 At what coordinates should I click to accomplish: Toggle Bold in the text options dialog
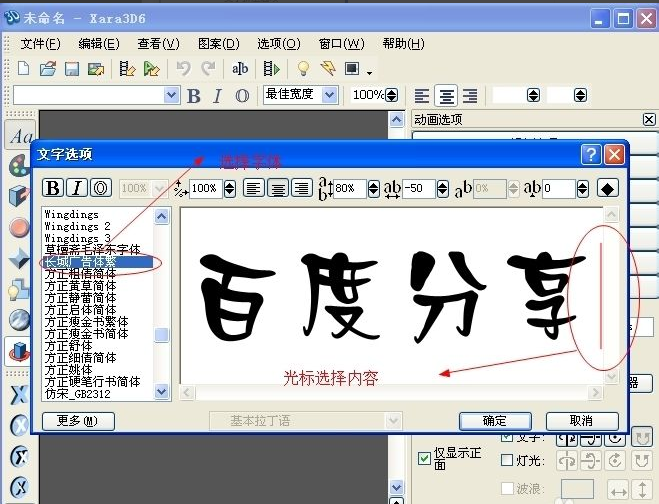[53, 188]
